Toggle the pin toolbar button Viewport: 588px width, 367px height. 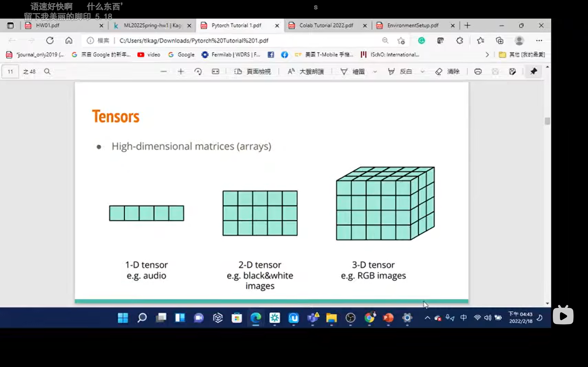click(533, 72)
